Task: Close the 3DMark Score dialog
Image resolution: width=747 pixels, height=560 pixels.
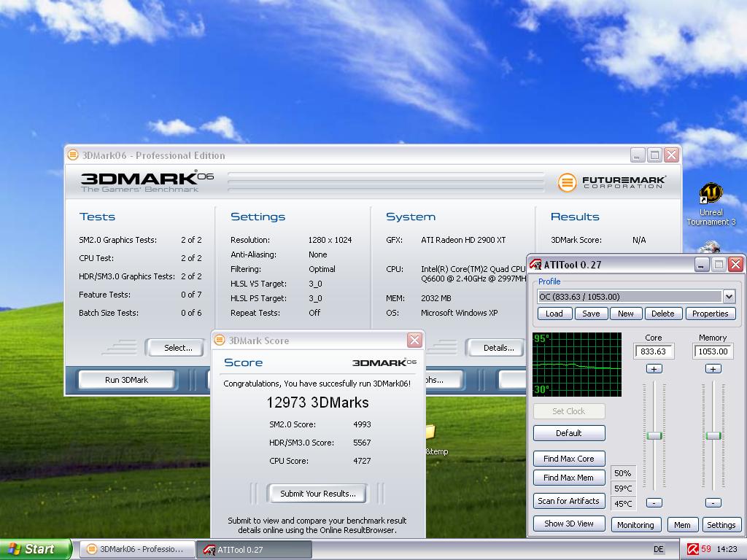Action: click(x=414, y=340)
